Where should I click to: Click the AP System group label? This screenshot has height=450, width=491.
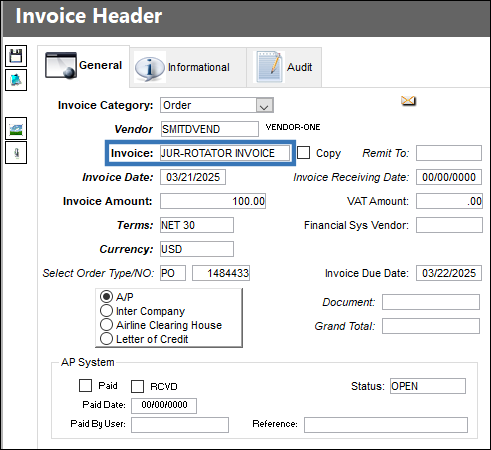[x=88, y=362]
